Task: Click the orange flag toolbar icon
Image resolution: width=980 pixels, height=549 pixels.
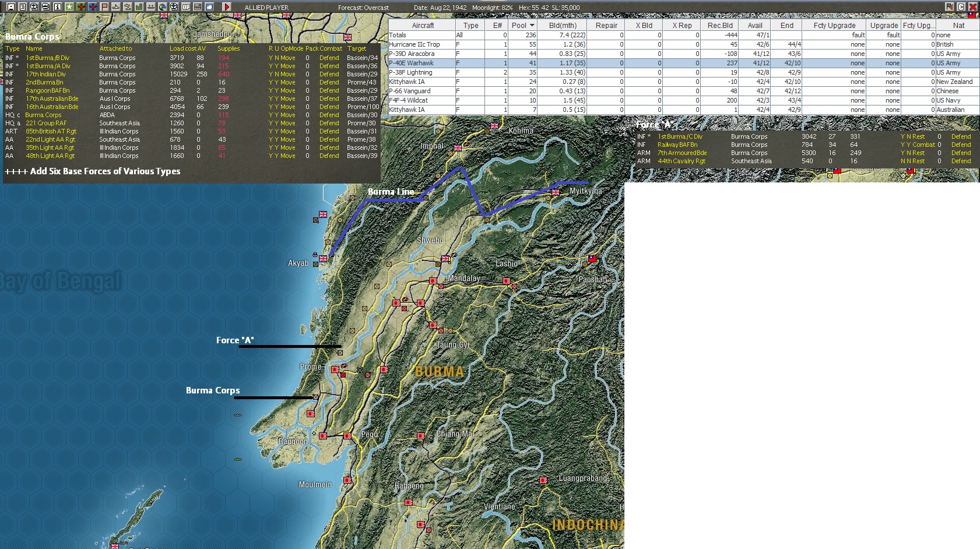Action: [104, 7]
